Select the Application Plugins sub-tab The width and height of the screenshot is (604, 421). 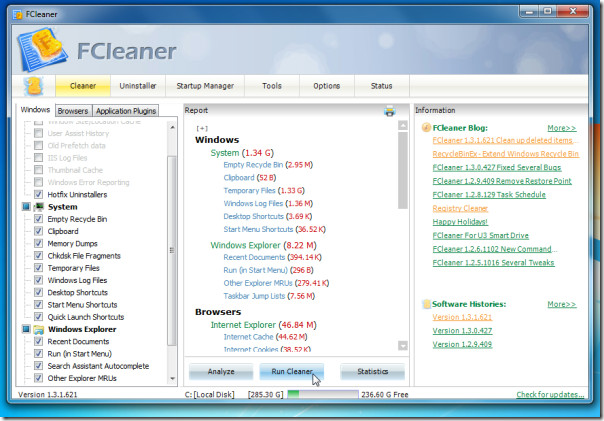[126, 111]
